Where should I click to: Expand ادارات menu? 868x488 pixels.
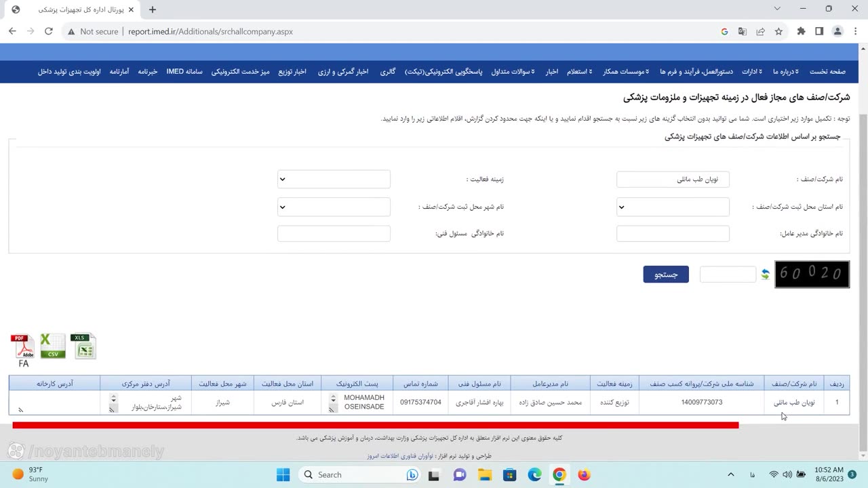[x=751, y=72]
